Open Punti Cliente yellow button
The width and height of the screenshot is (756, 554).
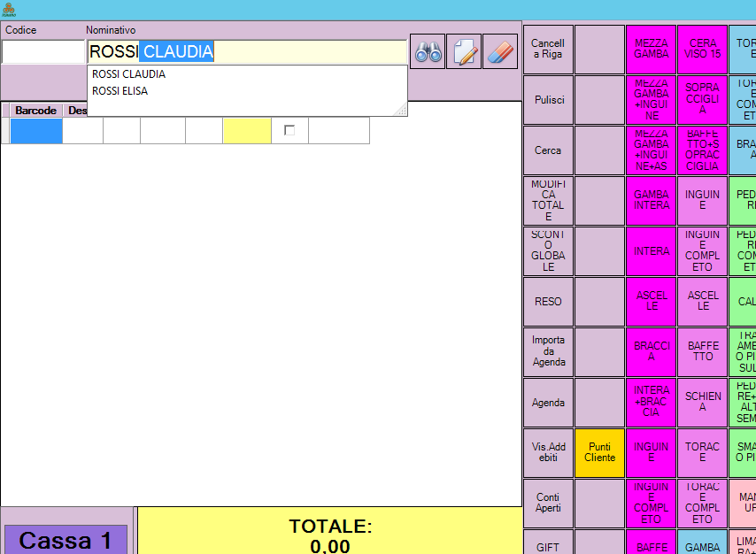[599, 452]
